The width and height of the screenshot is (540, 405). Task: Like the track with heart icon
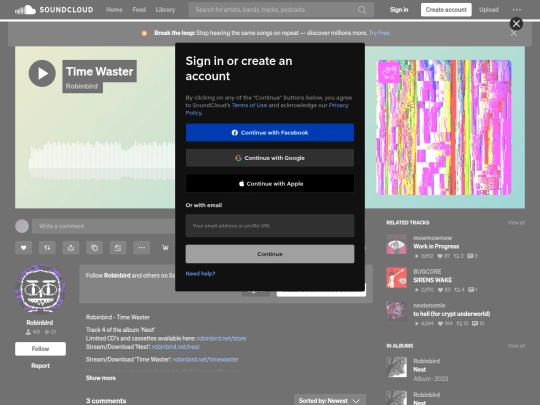pos(23,248)
